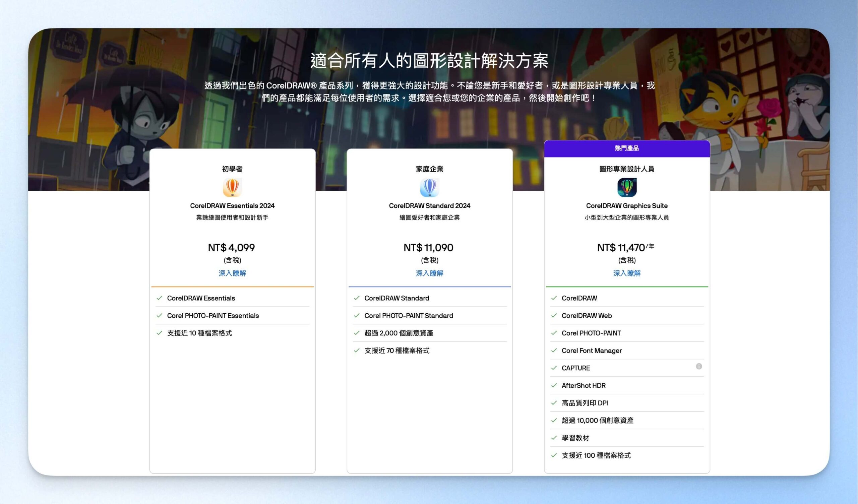Click the 支援近 70 種檔案格式 row

[429, 351]
